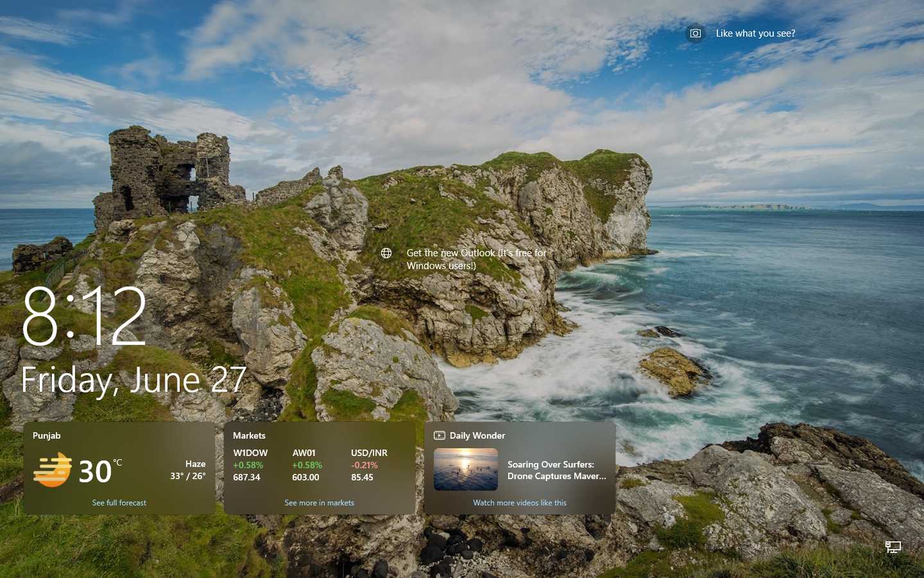Click the Daily Wonder video icon
The image size is (924, 578).
pyautogui.click(x=440, y=435)
